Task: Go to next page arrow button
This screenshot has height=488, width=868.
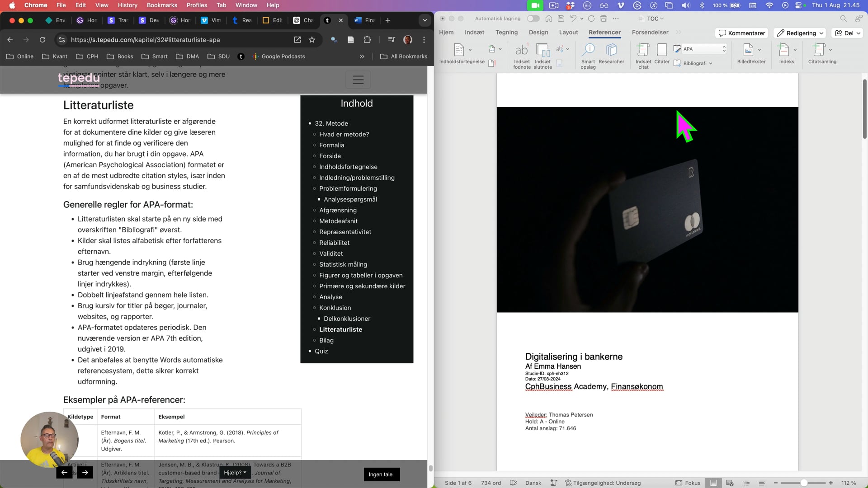Action: 85,473
